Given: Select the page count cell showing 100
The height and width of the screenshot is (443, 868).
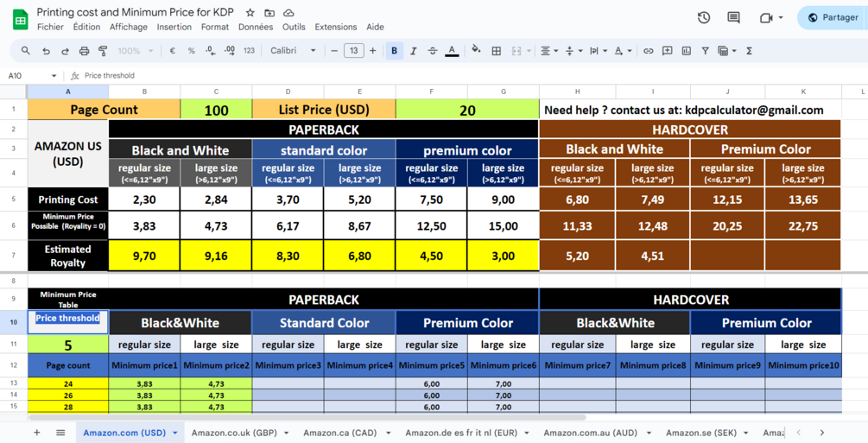Looking at the screenshot, I should 217,110.
